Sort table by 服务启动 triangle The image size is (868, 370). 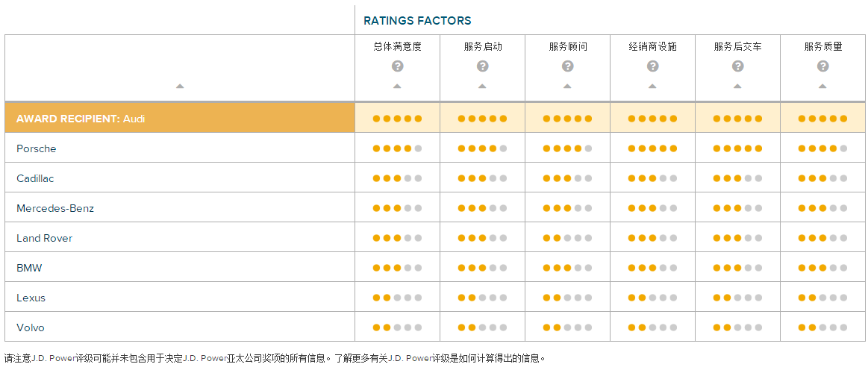(x=482, y=87)
